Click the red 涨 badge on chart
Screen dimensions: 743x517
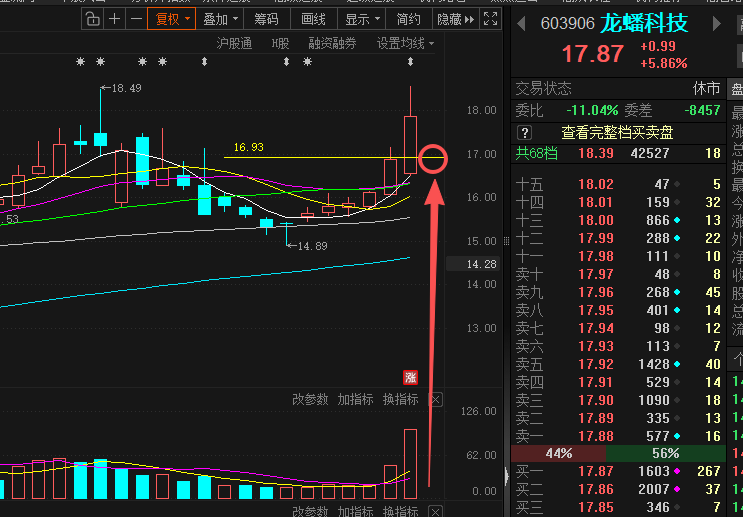point(410,377)
